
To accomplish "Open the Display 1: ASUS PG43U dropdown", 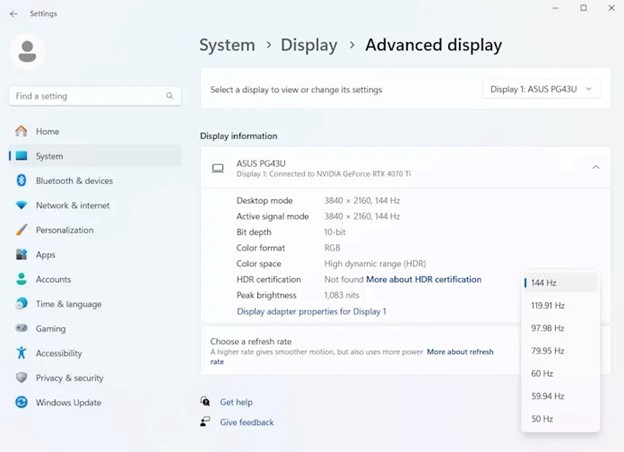I will 543,89.
